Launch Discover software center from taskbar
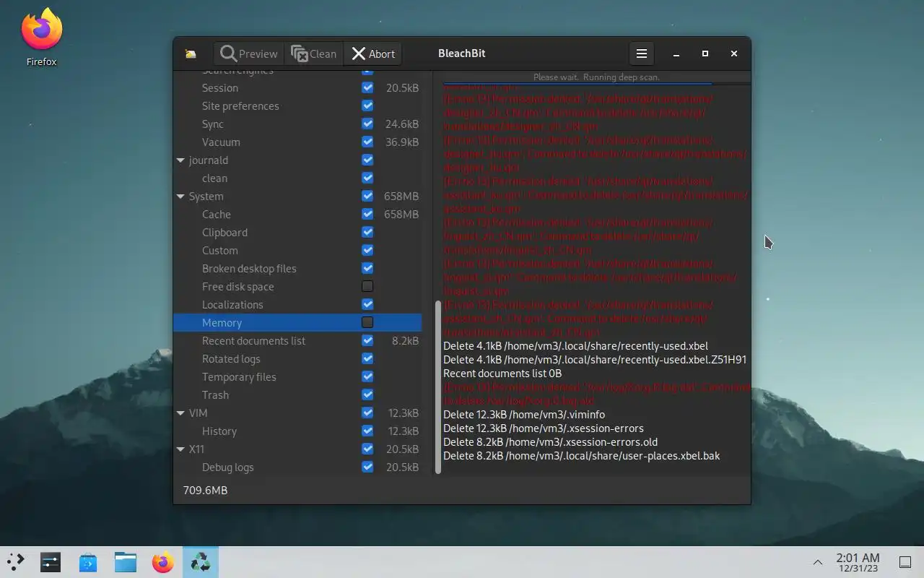The height and width of the screenshot is (578, 924). pos(88,562)
